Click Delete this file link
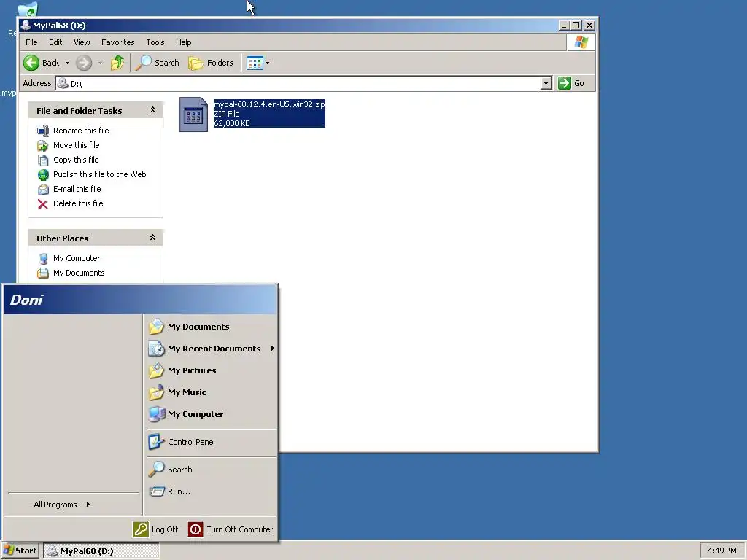Image resolution: width=747 pixels, height=560 pixels. click(x=78, y=203)
